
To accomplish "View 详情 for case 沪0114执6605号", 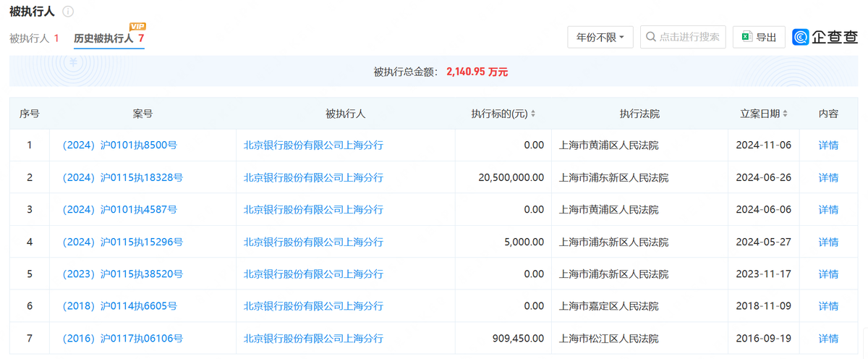I will coord(828,306).
